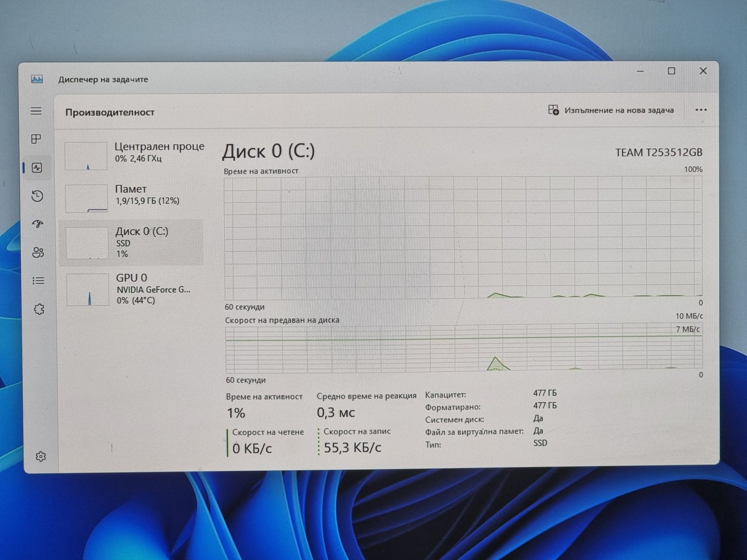Screen dimensions: 747x560
Task: Click 'Файл за виртуална памет:' label
Action: 474,432
